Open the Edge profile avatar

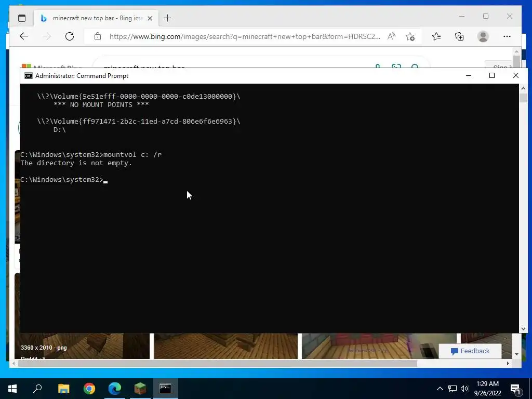pos(483,36)
